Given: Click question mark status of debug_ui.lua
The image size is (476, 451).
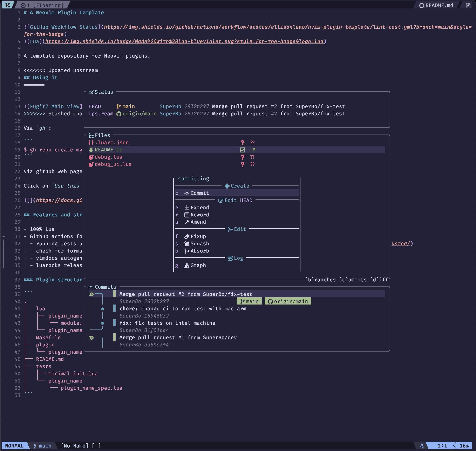Looking at the screenshot, I should (x=242, y=164).
